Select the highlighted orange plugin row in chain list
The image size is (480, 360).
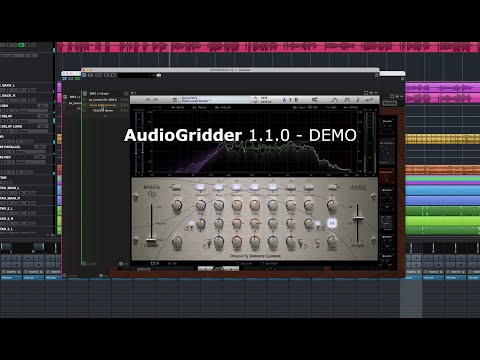click(105, 105)
